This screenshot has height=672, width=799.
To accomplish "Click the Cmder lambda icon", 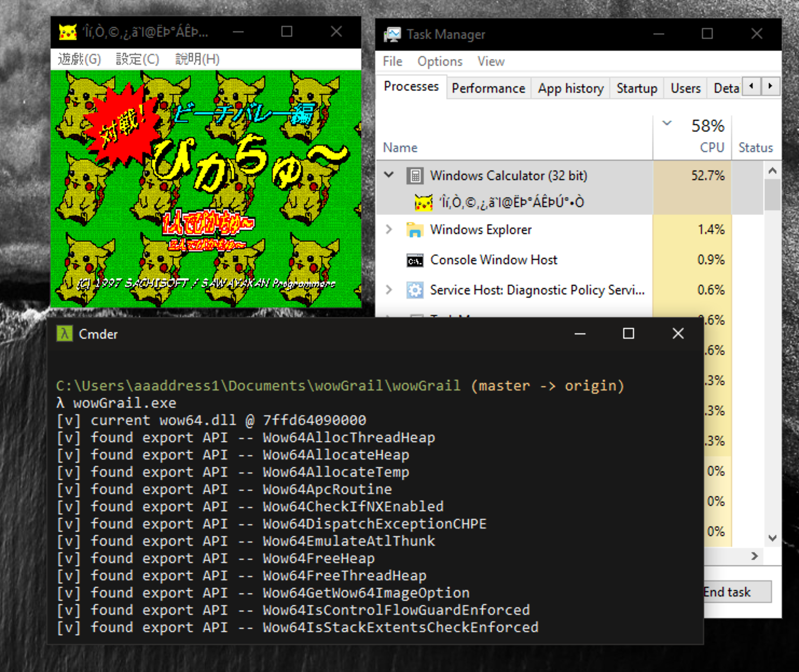I will pyautogui.click(x=65, y=334).
